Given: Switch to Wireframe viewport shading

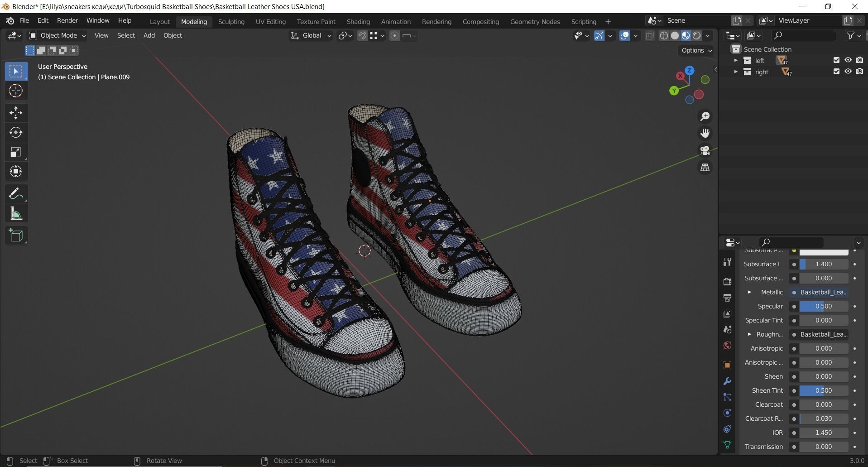Looking at the screenshot, I should click(x=664, y=36).
